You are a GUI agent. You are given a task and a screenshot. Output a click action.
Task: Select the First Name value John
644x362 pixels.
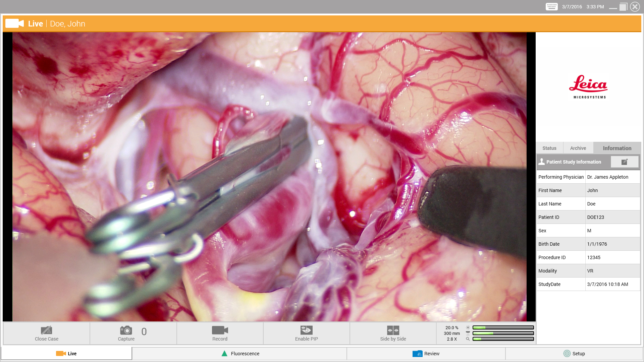tap(592, 190)
